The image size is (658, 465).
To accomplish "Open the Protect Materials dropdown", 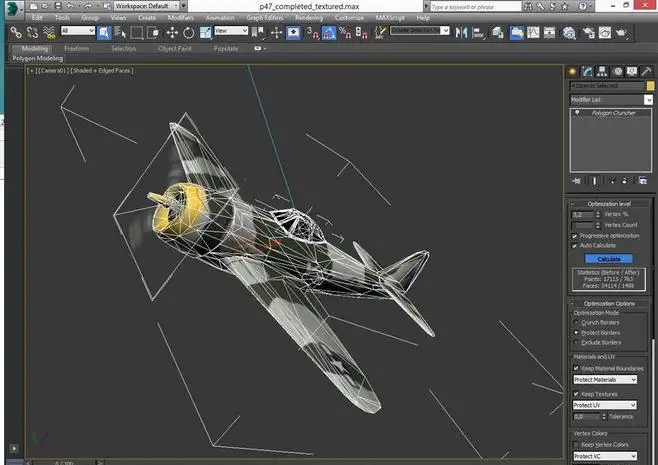I will tap(605, 379).
